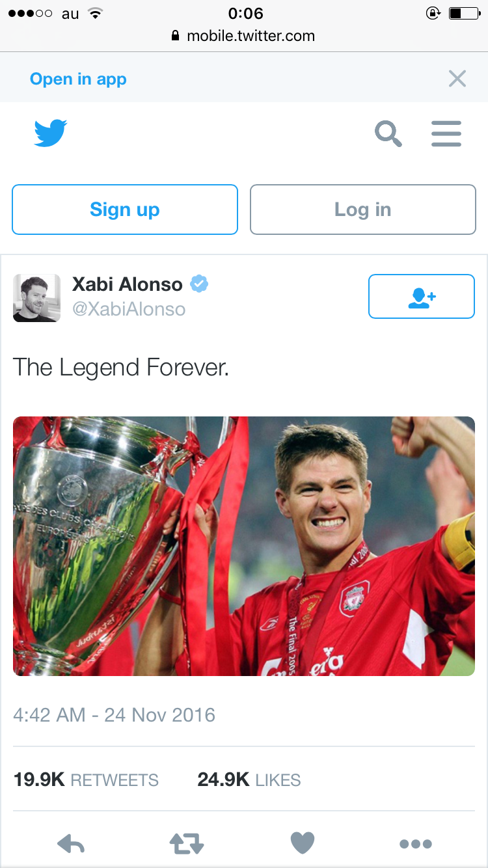View the 24.9K likes list
The image size is (488, 868).
249,780
